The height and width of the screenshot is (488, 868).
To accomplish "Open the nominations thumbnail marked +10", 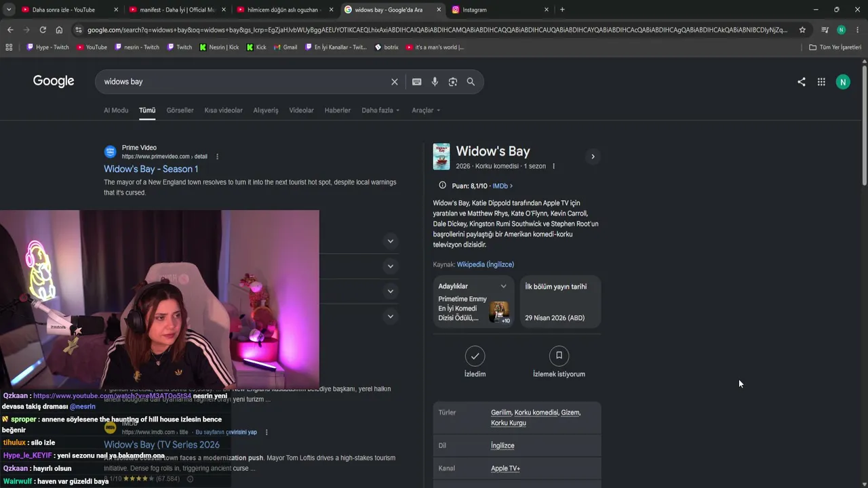I will coord(500,312).
